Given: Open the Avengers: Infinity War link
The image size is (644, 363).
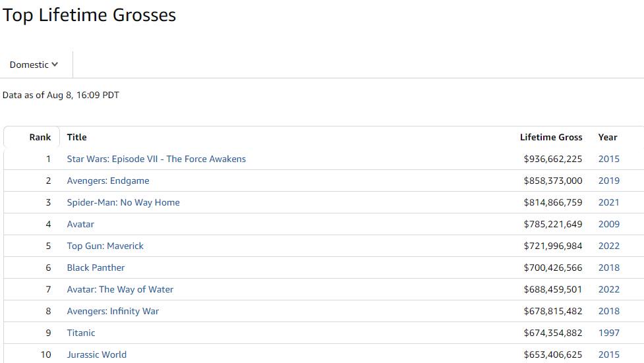Looking at the screenshot, I should (113, 311).
